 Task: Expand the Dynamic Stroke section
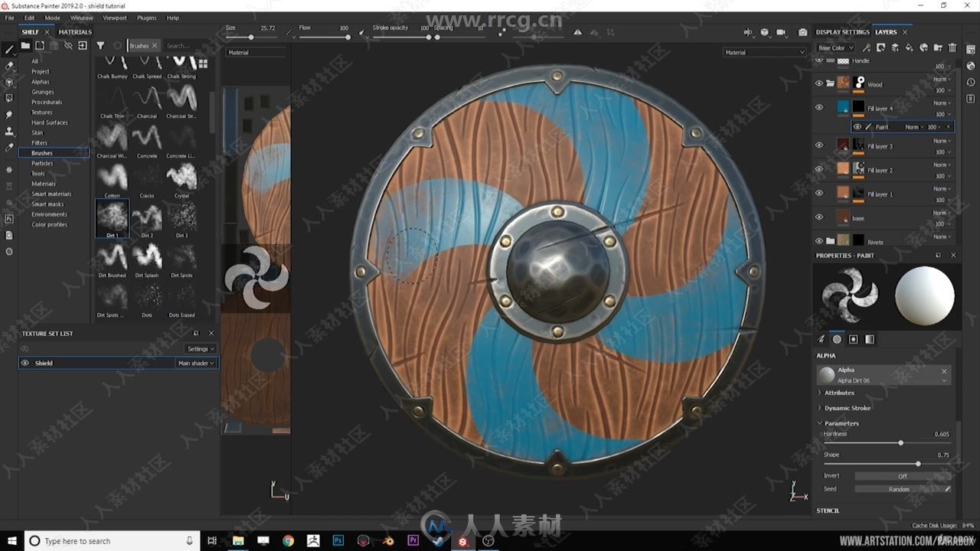click(844, 408)
